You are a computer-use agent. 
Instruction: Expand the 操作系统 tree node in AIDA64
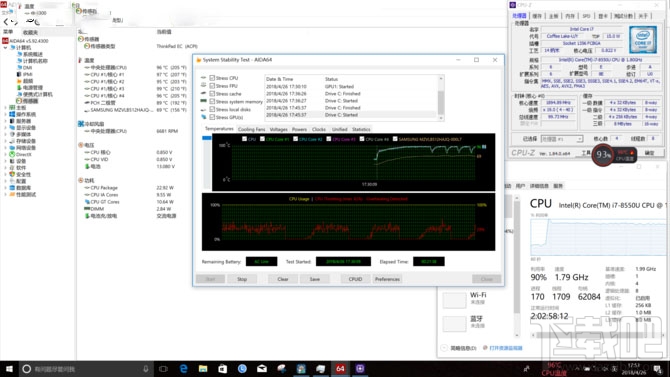(x=5, y=115)
